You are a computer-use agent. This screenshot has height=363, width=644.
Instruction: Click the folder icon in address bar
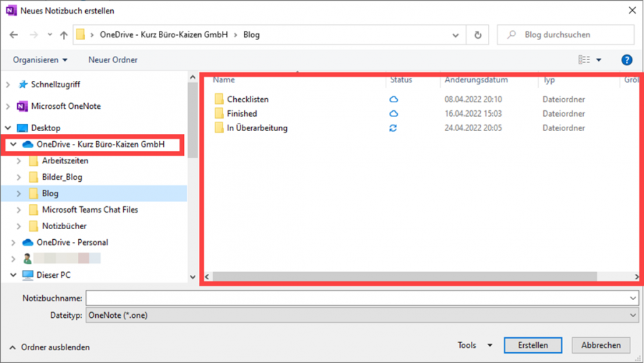(x=81, y=34)
